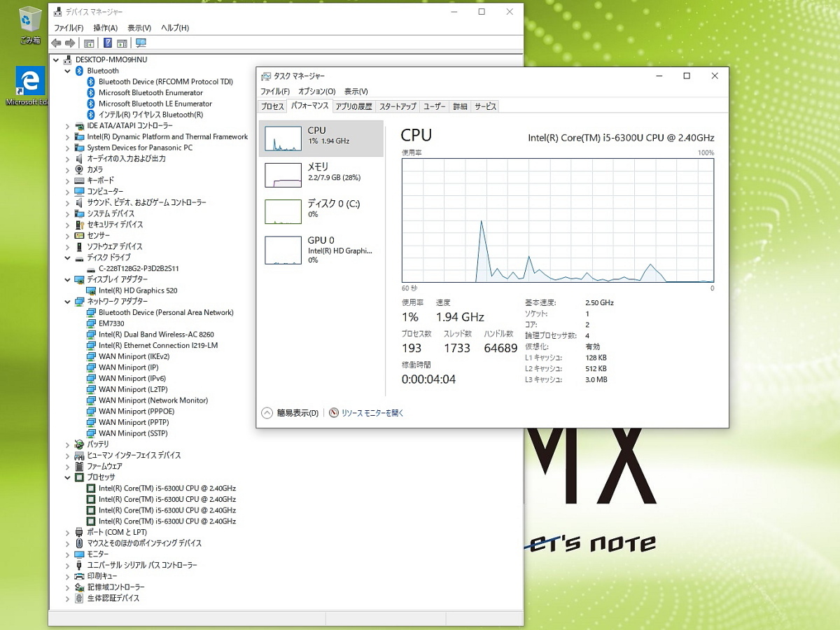This screenshot has height=630, width=840.
Task: Click the ファームウェア category icon
Action: click(x=79, y=466)
